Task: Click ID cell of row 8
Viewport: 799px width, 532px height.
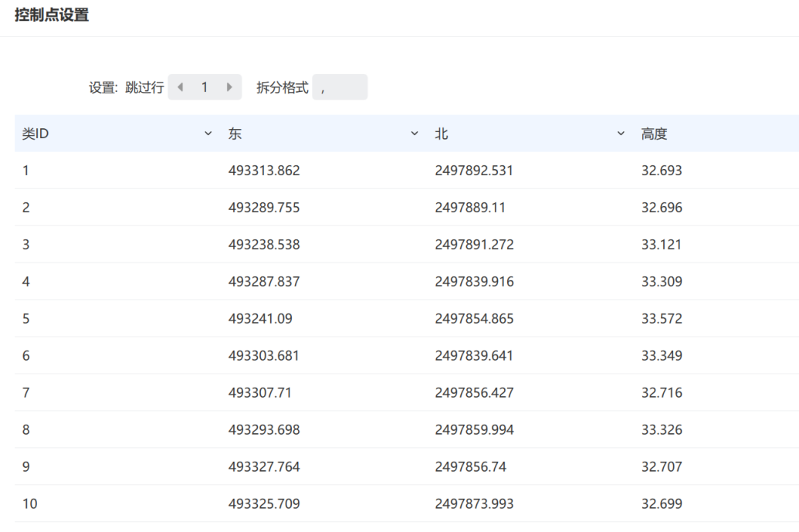Action: point(26,430)
